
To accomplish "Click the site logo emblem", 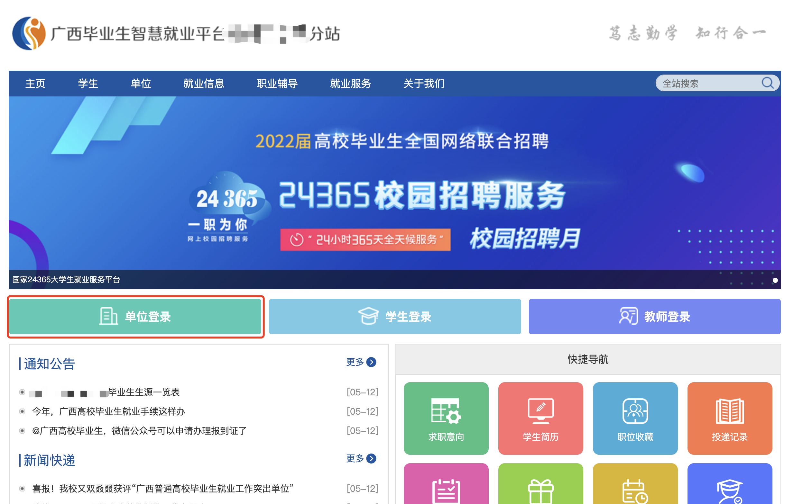I will coord(29,33).
